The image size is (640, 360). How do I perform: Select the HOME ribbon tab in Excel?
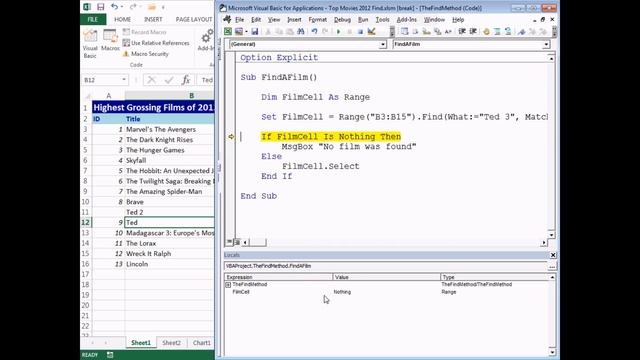coord(122,19)
